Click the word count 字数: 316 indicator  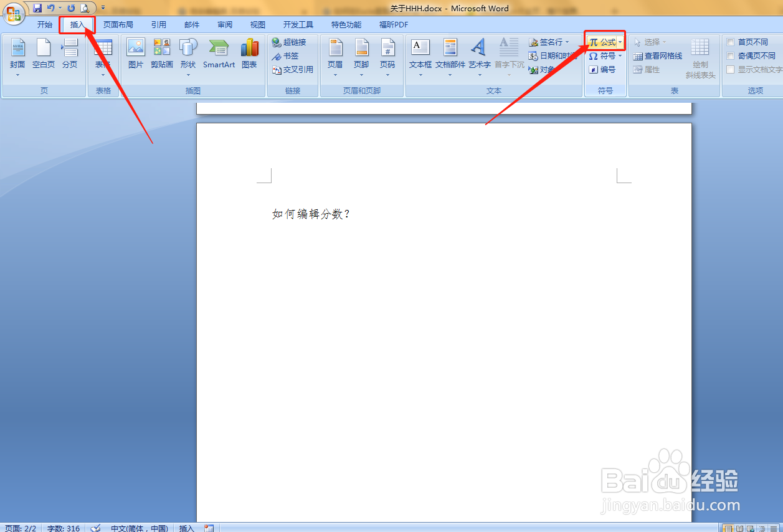(64, 528)
